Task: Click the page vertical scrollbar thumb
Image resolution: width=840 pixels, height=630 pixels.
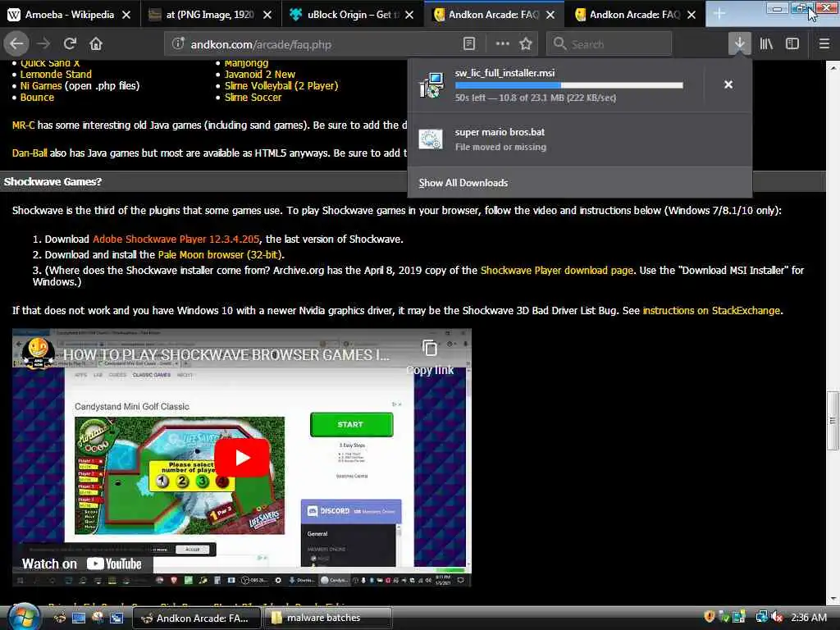Action: 833,421
